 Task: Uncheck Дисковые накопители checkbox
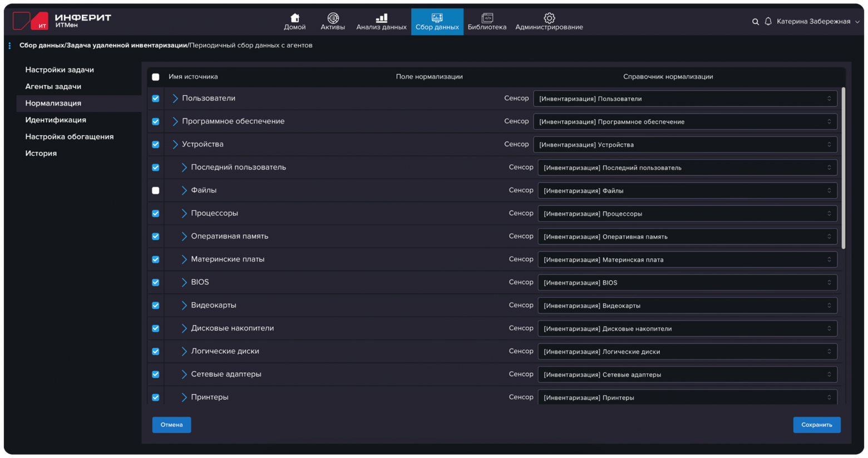click(x=156, y=328)
